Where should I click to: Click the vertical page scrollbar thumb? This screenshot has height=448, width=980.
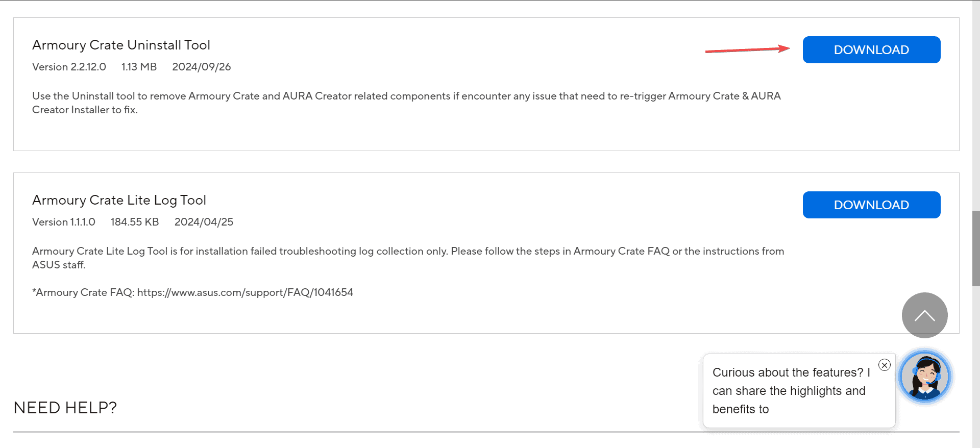(x=976, y=248)
